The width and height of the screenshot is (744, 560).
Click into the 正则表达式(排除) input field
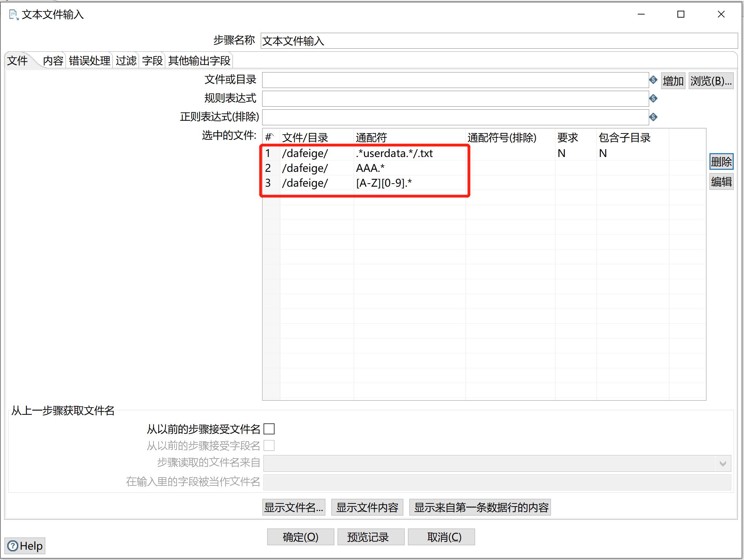[455, 117]
